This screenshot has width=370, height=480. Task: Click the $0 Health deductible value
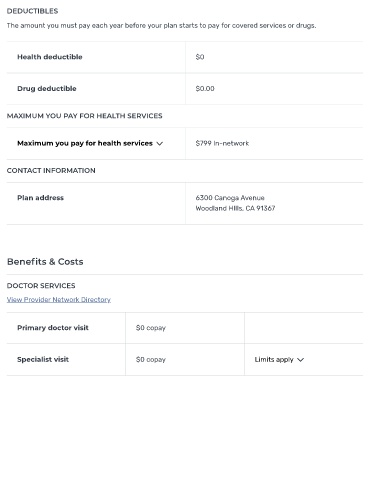point(200,57)
